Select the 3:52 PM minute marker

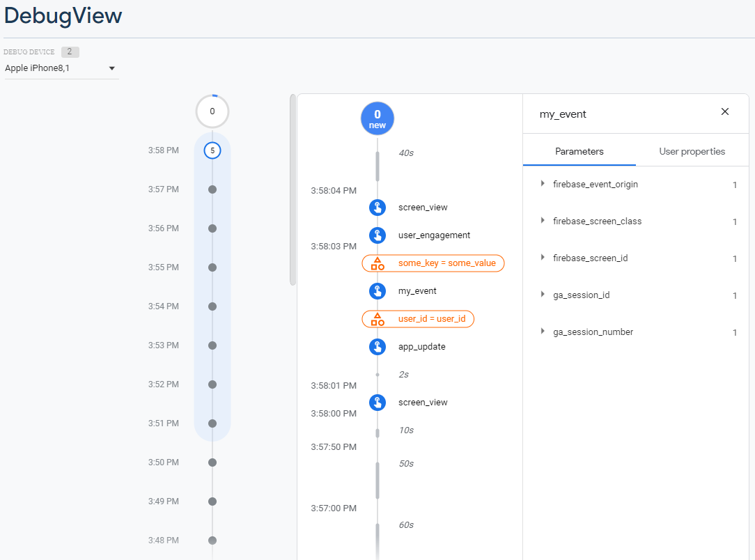point(212,384)
